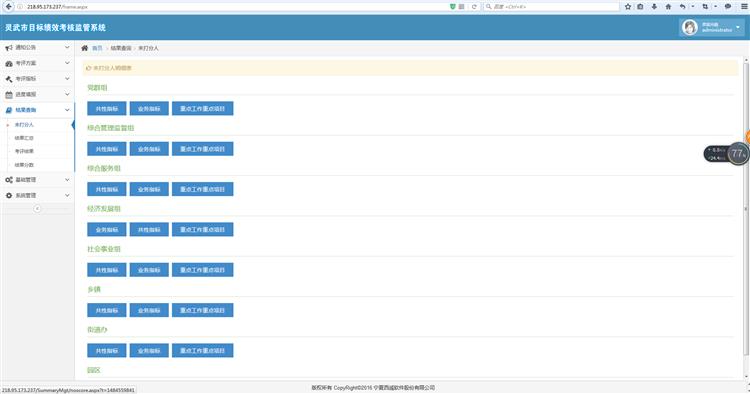Image resolution: width=750 pixels, height=394 pixels.
Task: Expand the 通知公告 sidebar menu
Action: tap(37, 47)
